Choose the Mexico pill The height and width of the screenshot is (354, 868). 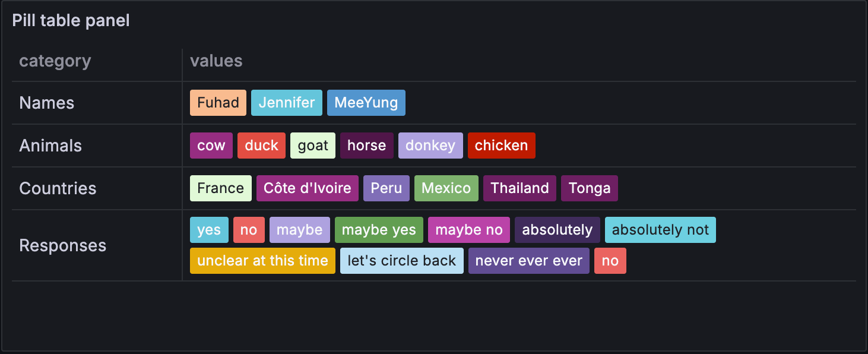446,188
